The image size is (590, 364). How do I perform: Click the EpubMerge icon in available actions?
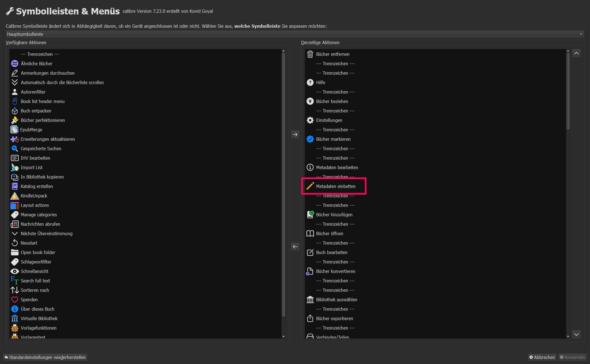14,130
